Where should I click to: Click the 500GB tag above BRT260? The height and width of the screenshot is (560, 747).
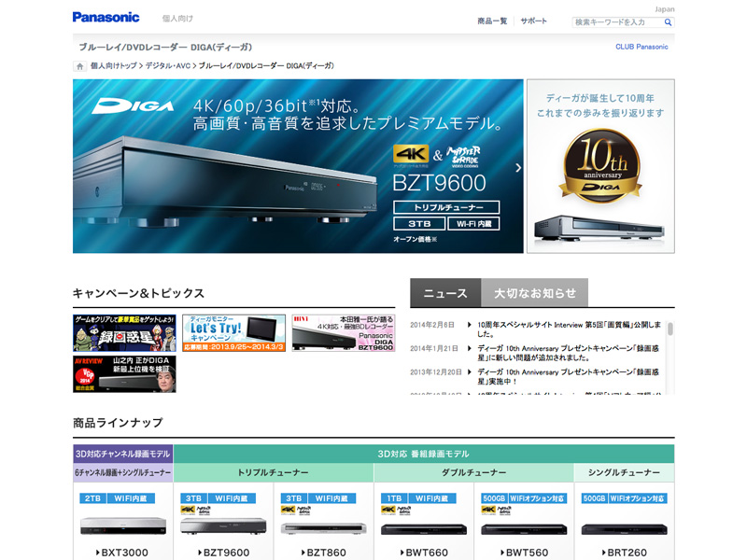coord(594,498)
